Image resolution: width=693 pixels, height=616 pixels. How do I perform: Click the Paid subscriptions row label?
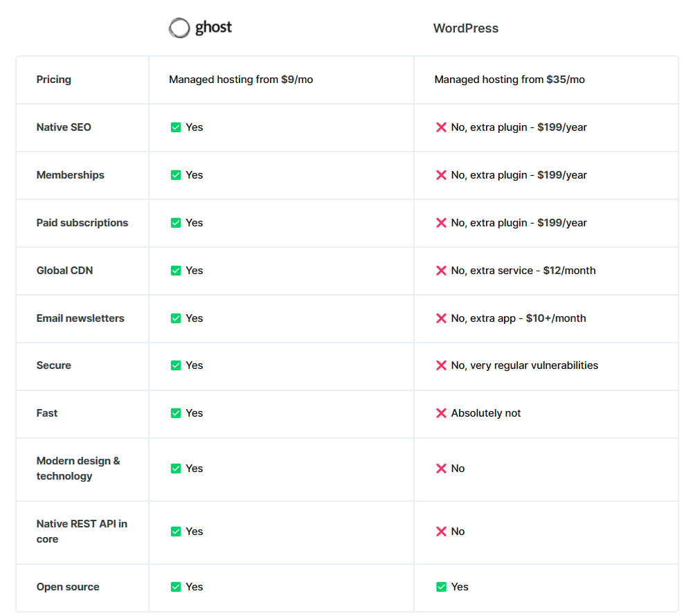[82, 223]
